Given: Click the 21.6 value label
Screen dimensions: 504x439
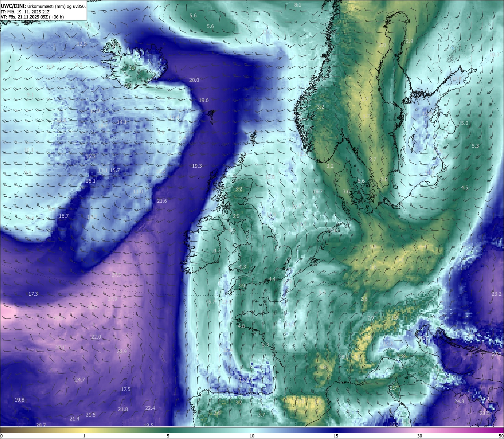Looking at the screenshot, I should pyautogui.click(x=162, y=201).
